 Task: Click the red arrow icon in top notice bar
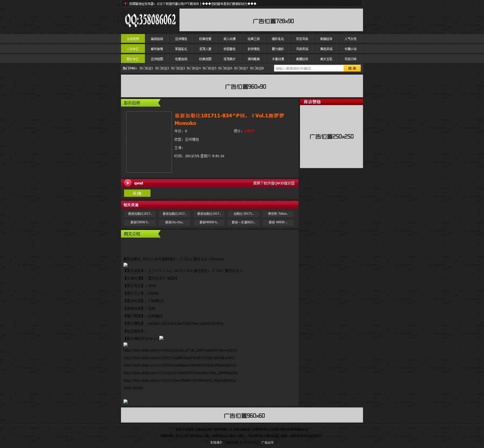coord(125,4)
